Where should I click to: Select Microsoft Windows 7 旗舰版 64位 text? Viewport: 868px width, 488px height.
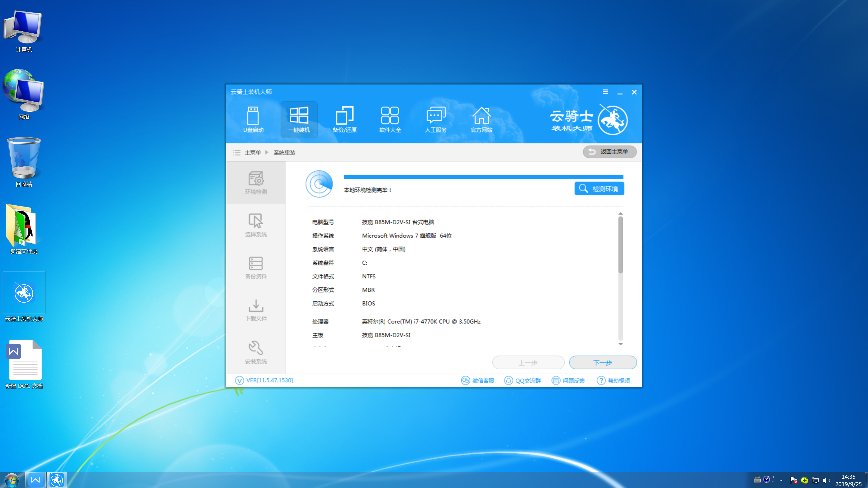(x=407, y=236)
